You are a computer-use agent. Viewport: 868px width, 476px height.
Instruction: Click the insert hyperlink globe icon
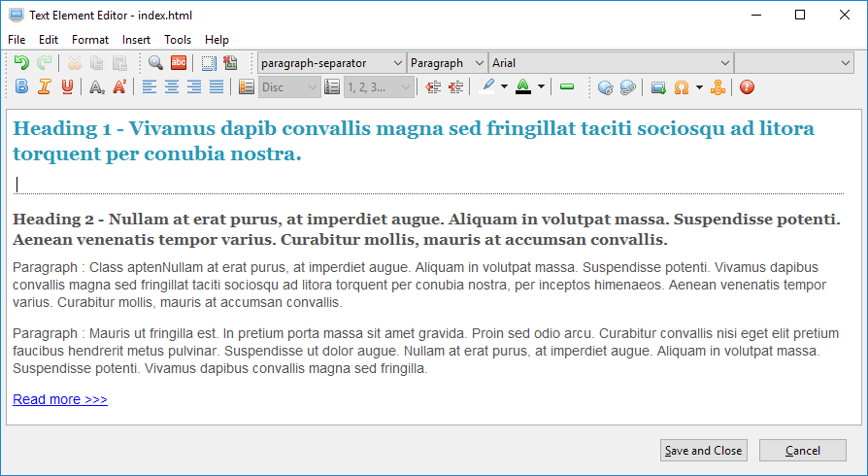605,87
